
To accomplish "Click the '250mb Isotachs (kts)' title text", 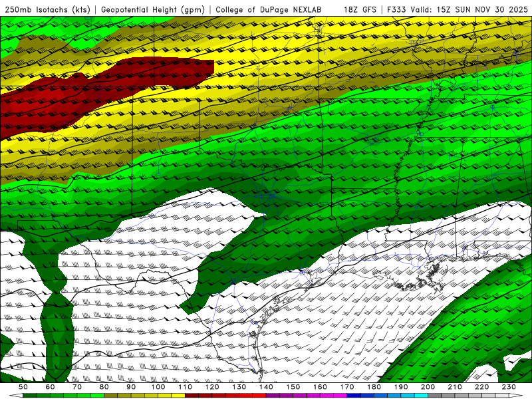I will tap(47, 10).
